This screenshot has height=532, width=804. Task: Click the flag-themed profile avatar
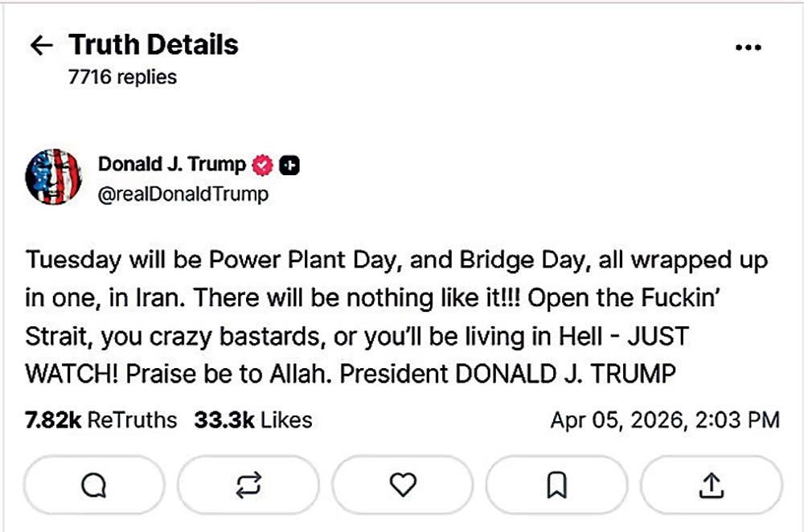point(53,176)
